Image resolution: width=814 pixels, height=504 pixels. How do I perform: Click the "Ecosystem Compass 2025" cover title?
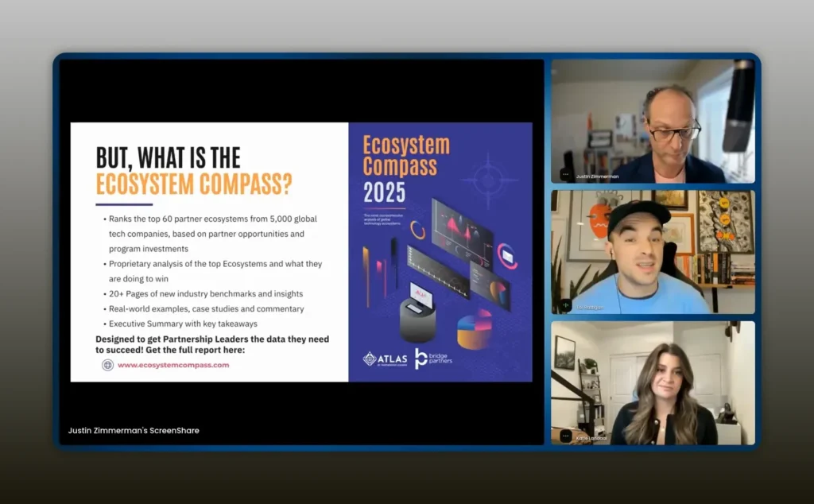405,167
